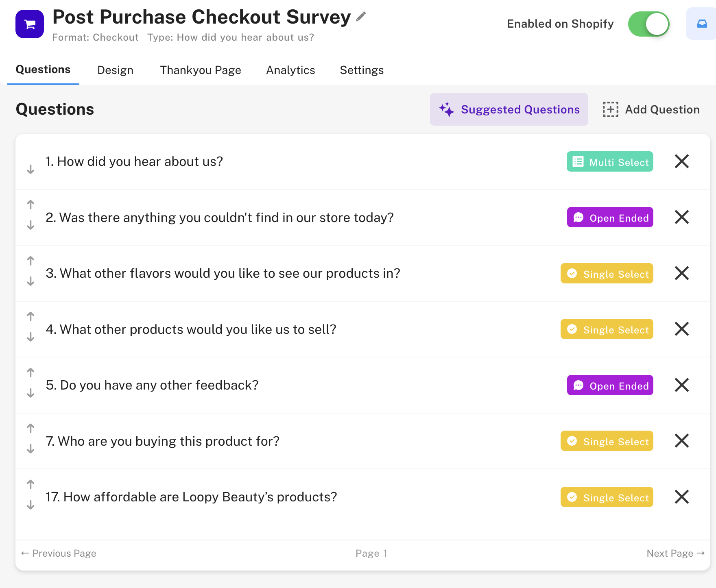
Task: Open the Analytics tab
Action: [290, 70]
